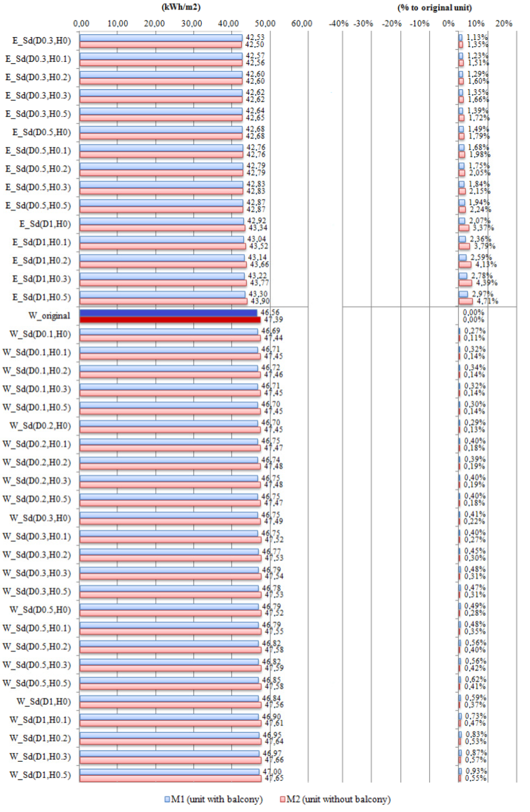Select the dark blue W_original bar

pyautogui.click(x=168, y=313)
